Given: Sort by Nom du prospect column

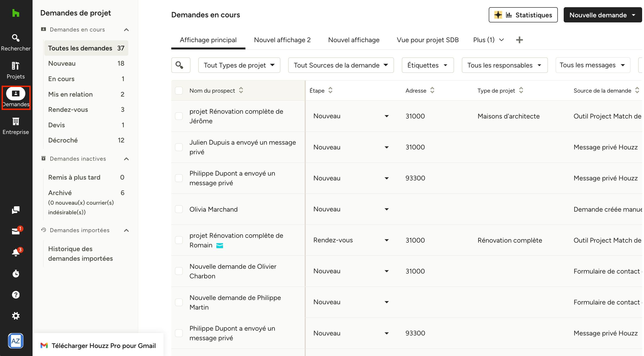Looking at the screenshot, I should pyautogui.click(x=241, y=90).
